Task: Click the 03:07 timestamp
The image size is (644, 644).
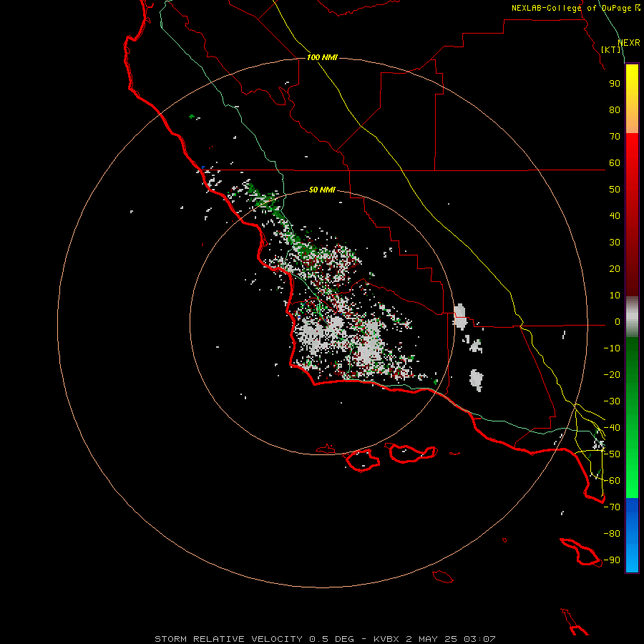Action: pyautogui.click(x=479, y=639)
